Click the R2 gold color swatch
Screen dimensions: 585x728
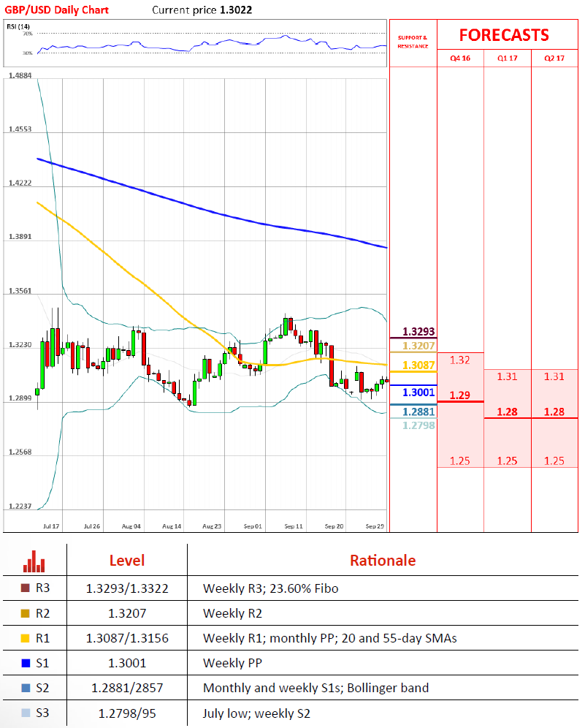tap(26, 613)
